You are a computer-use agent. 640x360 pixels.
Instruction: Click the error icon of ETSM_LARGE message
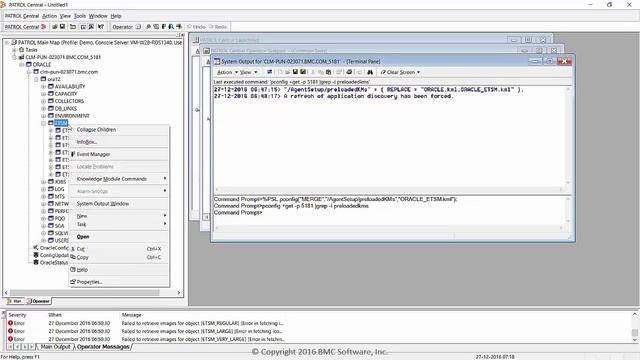click(11, 331)
